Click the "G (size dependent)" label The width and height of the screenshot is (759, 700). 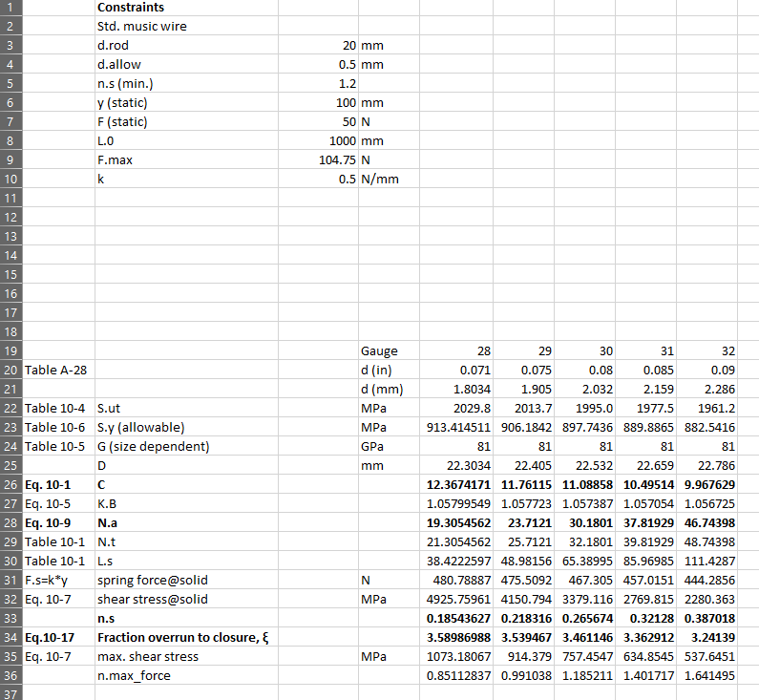[x=186, y=446]
